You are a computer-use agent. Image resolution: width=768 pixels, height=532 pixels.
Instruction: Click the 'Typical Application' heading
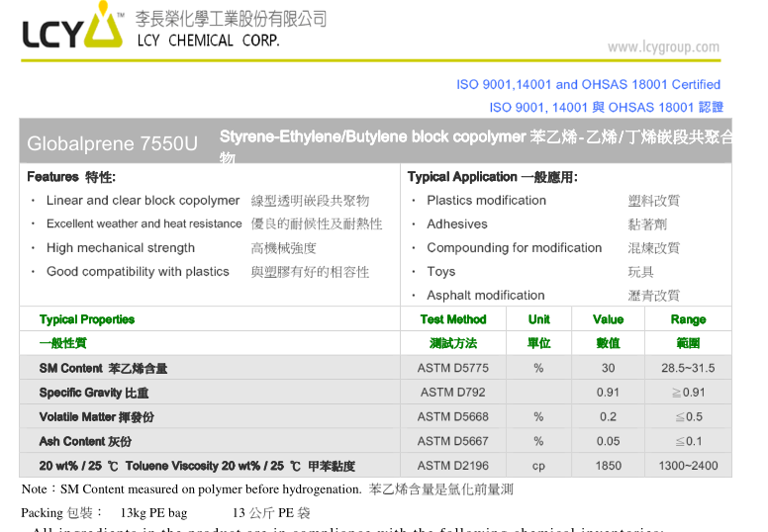[x=462, y=177]
